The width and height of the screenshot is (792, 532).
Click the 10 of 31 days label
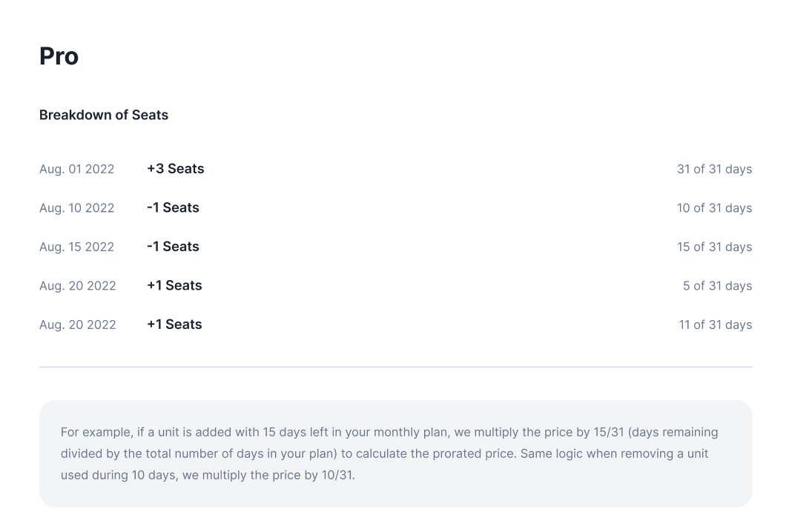(x=714, y=208)
